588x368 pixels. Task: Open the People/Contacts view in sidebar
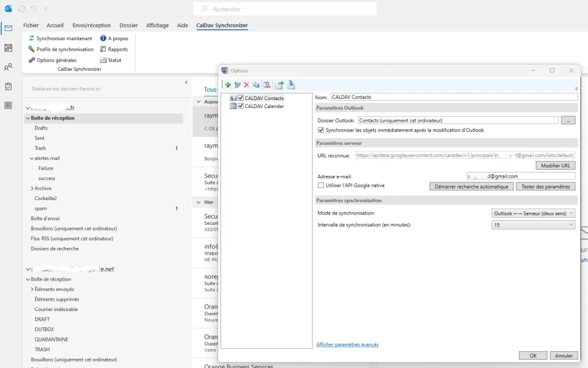[x=8, y=67]
